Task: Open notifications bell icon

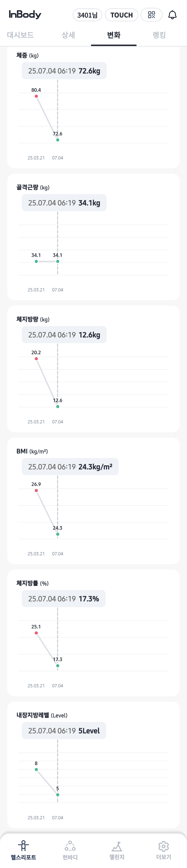Action: 173,15
